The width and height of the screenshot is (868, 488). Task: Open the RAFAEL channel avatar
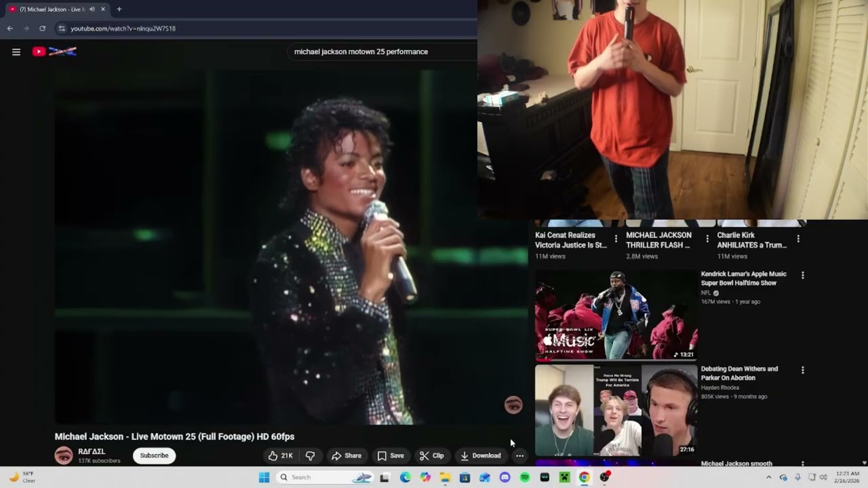[x=64, y=455]
